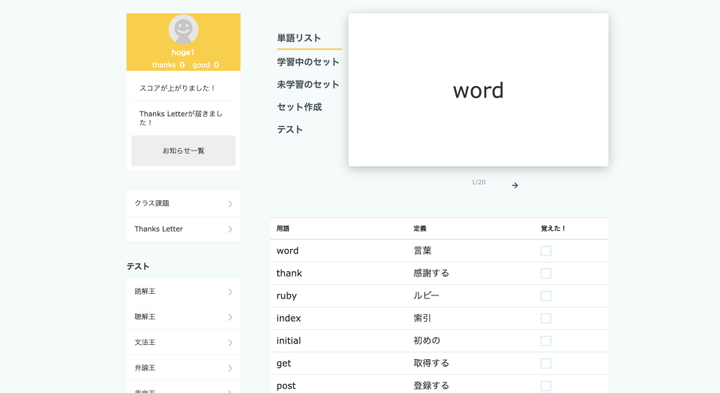
Task: Open 未学習のセット tab
Action: click(308, 84)
